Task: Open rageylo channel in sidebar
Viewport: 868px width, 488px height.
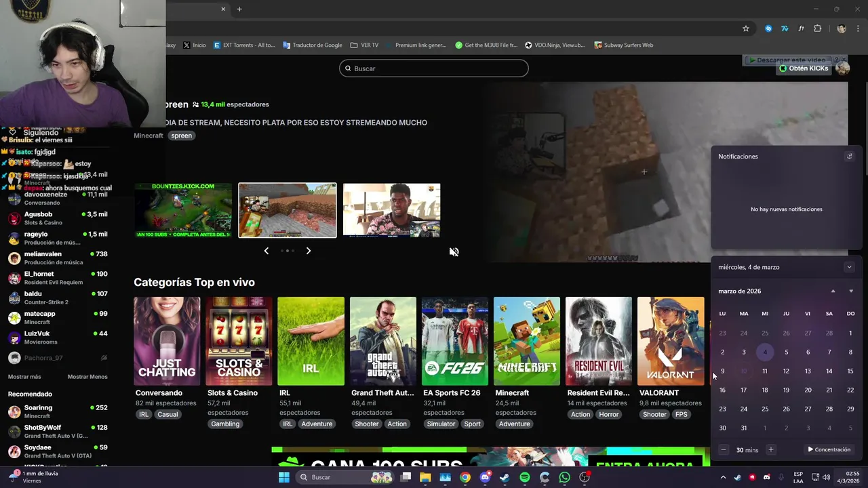Action: (x=58, y=238)
